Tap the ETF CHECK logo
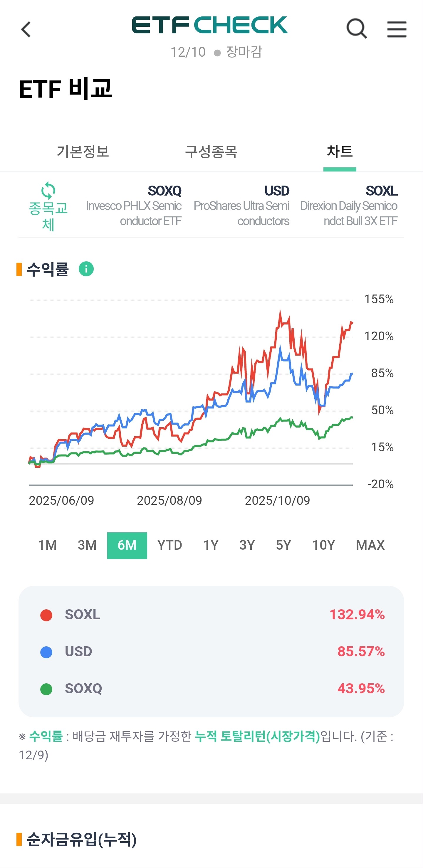 [x=210, y=25]
